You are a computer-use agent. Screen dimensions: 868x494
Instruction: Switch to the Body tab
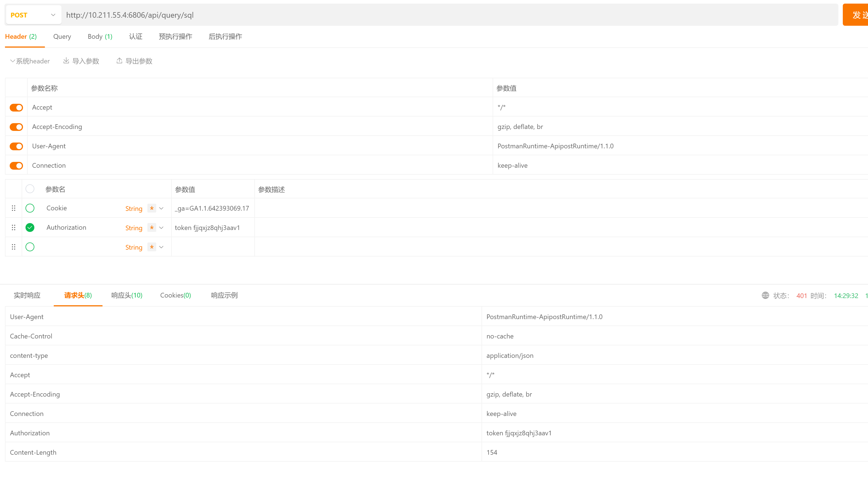tap(99, 37)
